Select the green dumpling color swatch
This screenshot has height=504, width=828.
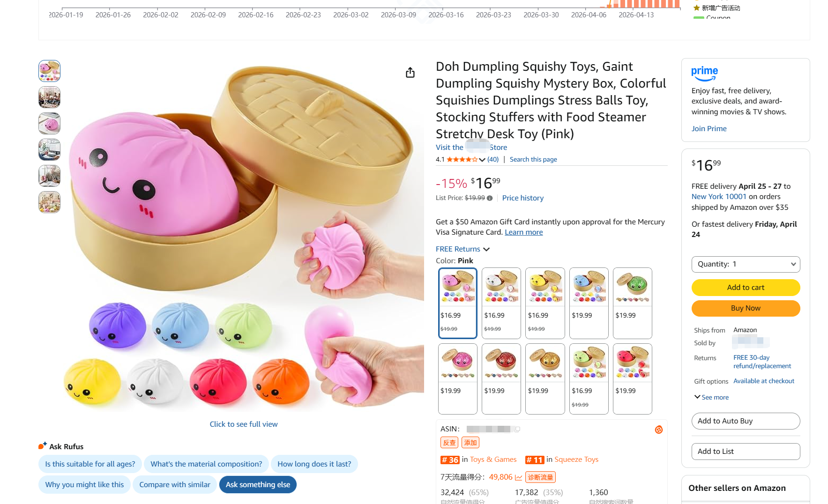pyautogui.click(x=633, y=303)
